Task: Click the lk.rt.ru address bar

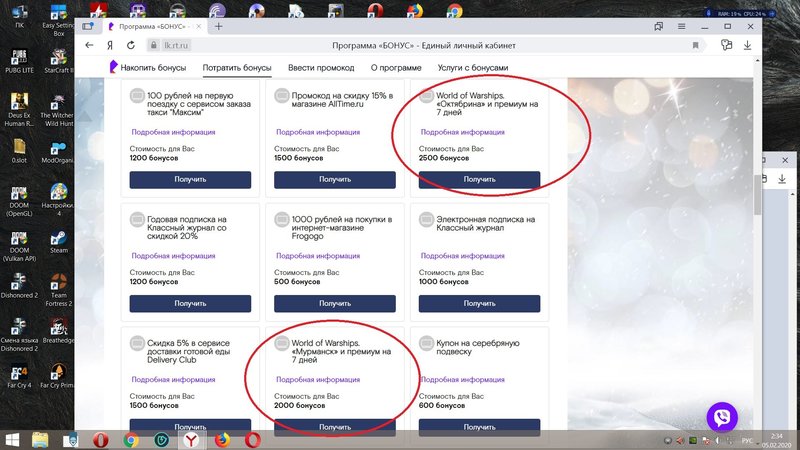Action: [176, 45]
